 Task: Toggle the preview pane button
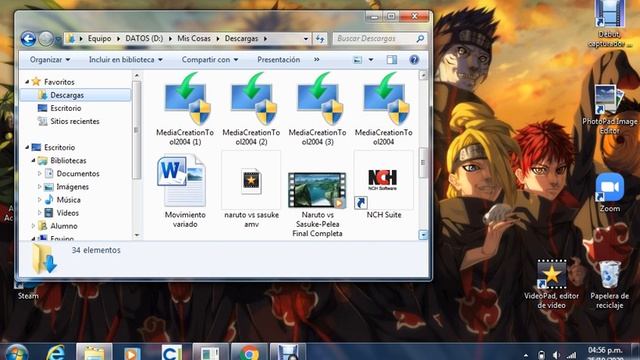tap(391, 60)
